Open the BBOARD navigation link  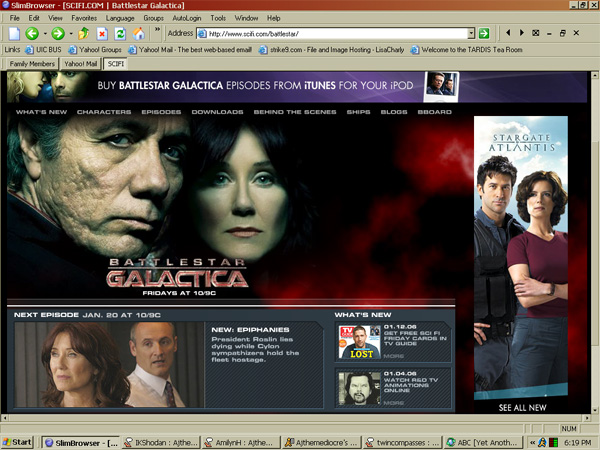click(x=434, y=112)
